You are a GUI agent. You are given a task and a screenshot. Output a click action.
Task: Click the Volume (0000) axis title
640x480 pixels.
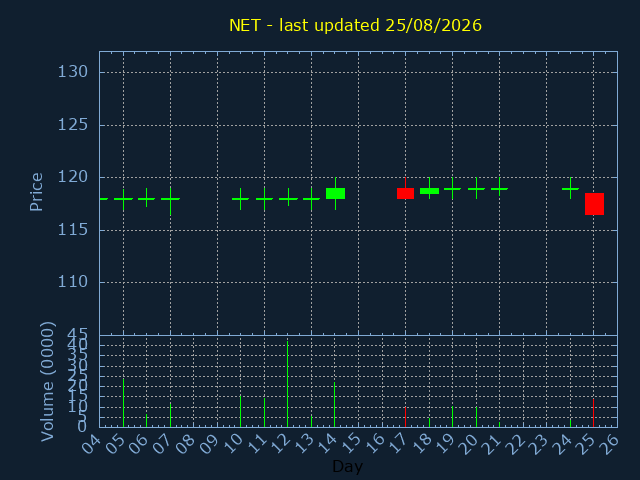tap(47, 382)
